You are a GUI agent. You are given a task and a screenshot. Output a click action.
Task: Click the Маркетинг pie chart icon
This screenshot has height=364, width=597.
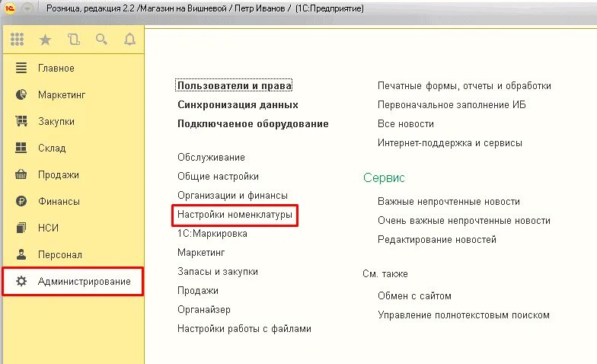click(21, 94)
